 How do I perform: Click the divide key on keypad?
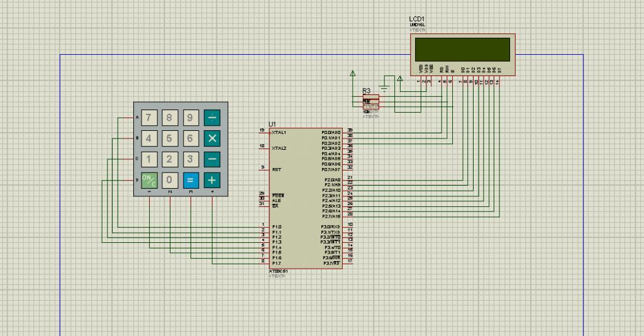(212, 118)
